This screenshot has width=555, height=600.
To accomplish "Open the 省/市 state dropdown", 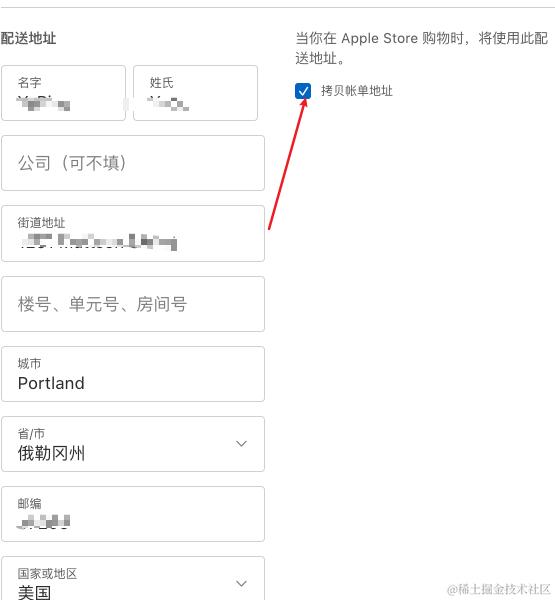I will coord(133,444).
